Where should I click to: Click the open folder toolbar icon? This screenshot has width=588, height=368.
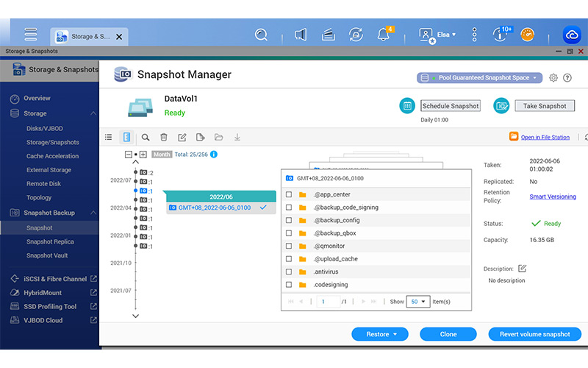[x=218, y=138]
